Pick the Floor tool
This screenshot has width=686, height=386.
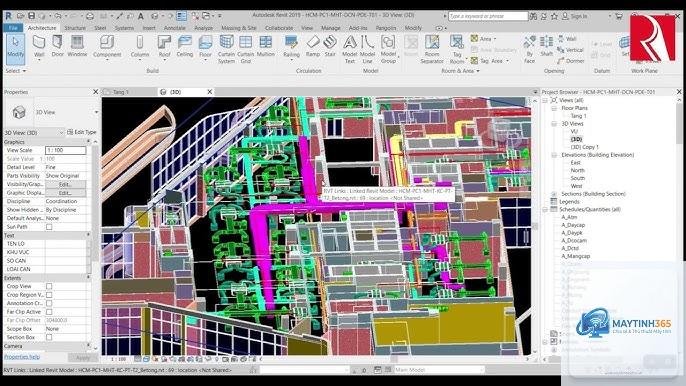pyautogui.click(x=205, y=47)
